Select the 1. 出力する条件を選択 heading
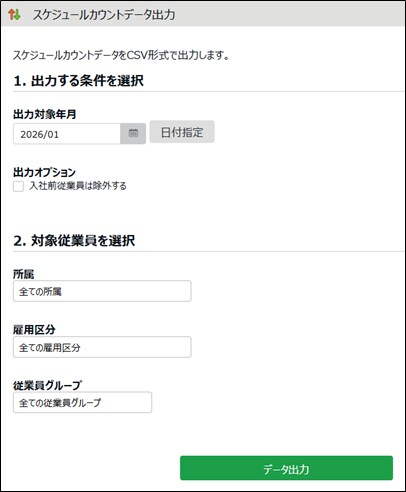 coord(79,81)
